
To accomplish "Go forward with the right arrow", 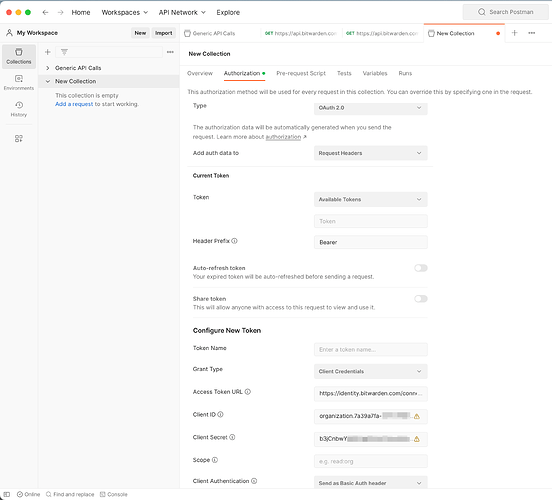I will (61, 12).
